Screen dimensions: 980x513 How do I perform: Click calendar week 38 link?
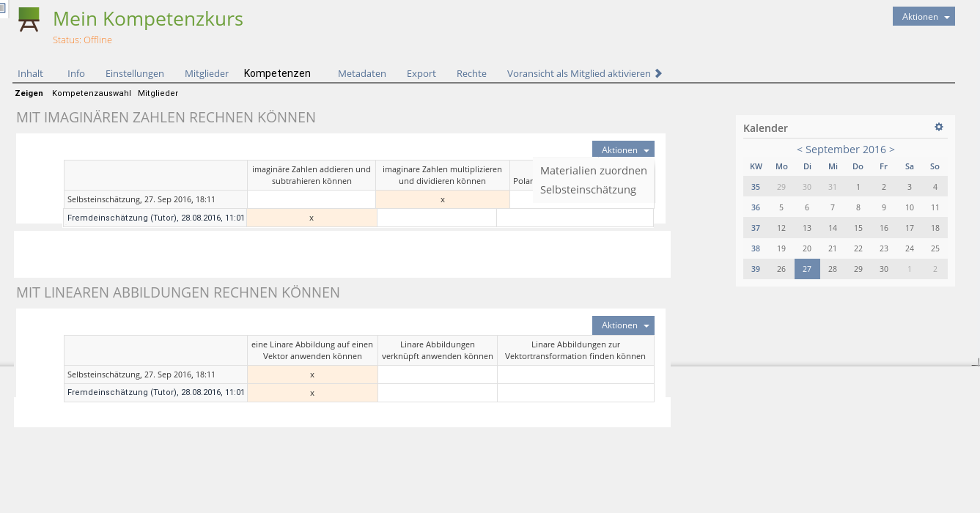[755, 248]
